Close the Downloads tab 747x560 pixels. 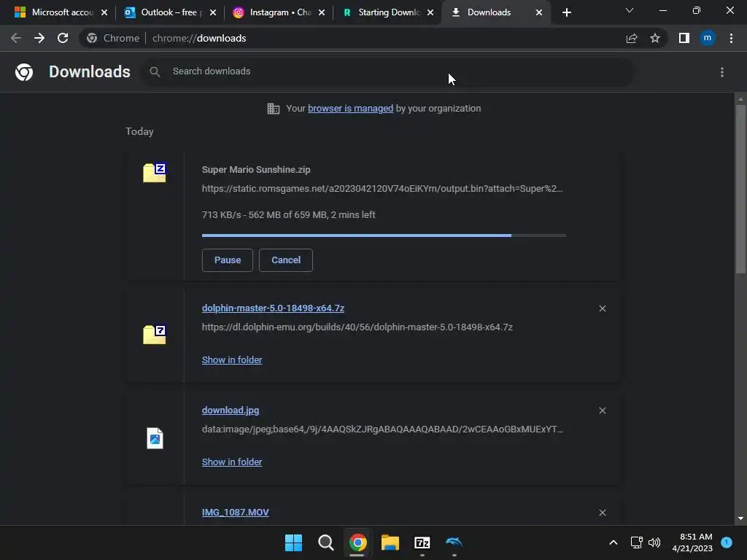(x=539, y=13)
